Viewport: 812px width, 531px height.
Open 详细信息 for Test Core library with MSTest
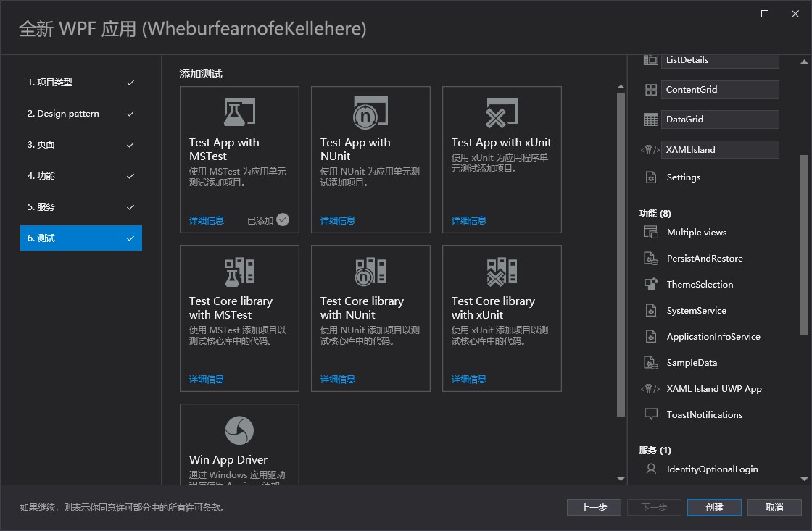[207, 380]
